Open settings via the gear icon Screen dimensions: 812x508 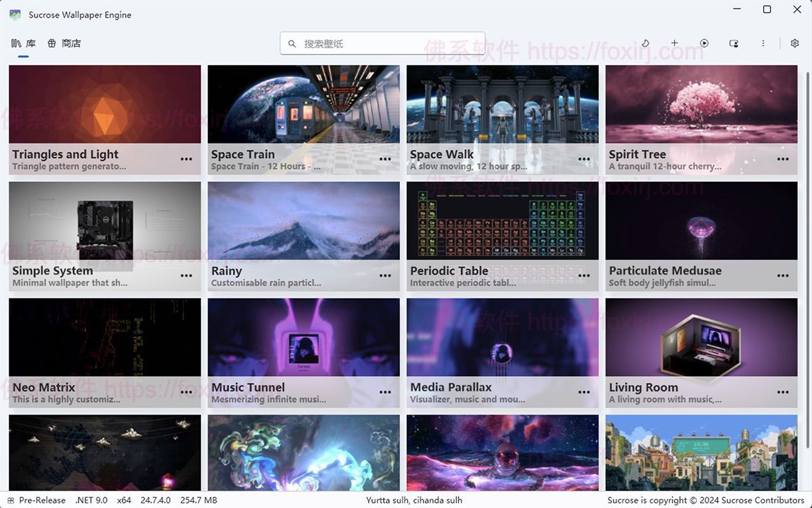(794, 43)
